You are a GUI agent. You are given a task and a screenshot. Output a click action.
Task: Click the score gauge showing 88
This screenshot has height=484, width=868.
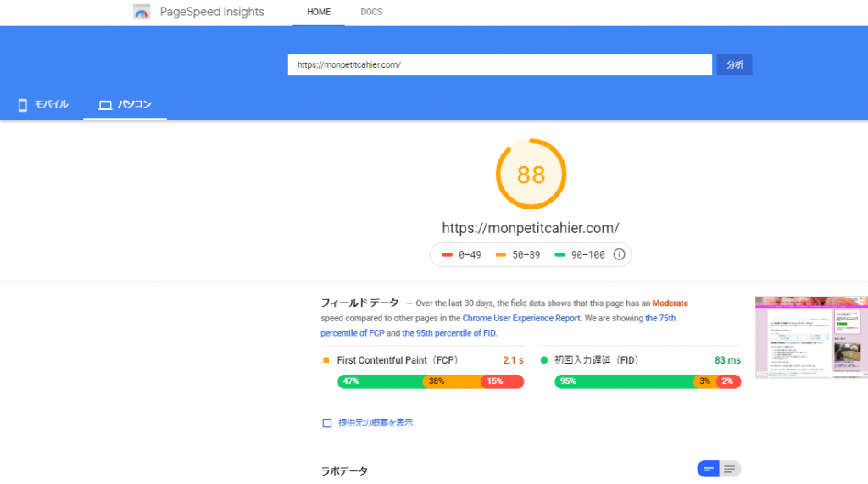[x=531, y=174]
